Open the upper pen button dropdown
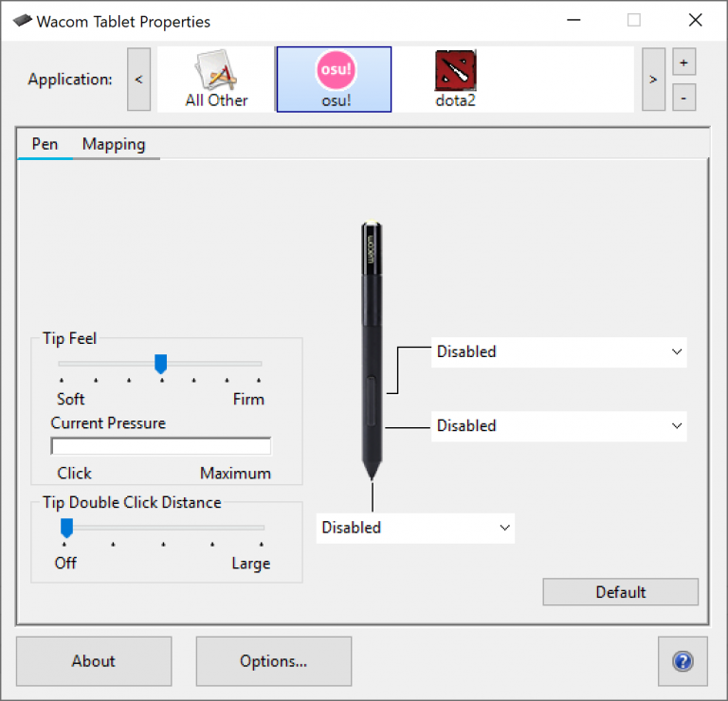 pos(558,351)
